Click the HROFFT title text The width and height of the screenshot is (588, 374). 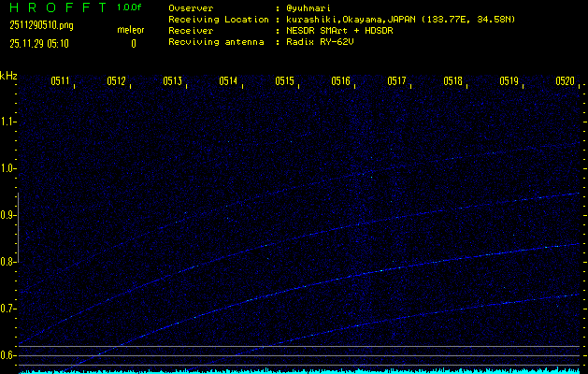[52, 7]
